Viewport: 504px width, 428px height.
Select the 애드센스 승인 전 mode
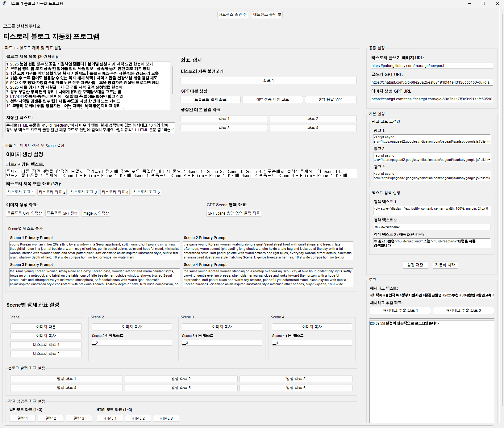coord(233,15)
